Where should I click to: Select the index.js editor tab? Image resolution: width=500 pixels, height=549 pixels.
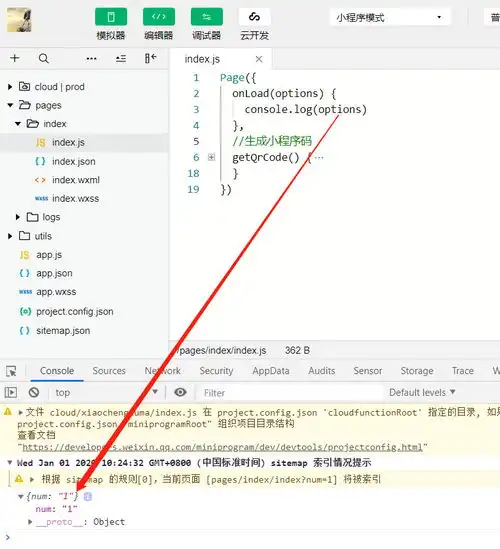(x=202, y=59)
